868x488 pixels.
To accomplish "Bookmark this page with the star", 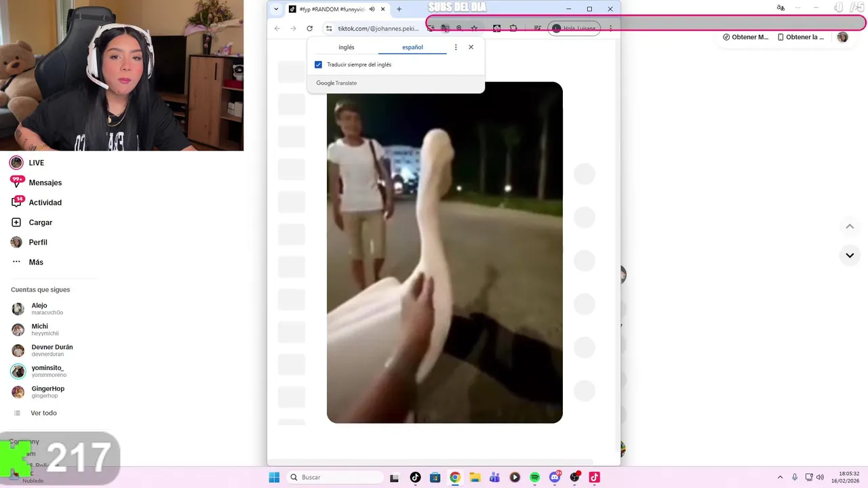I will coord(474,28).
